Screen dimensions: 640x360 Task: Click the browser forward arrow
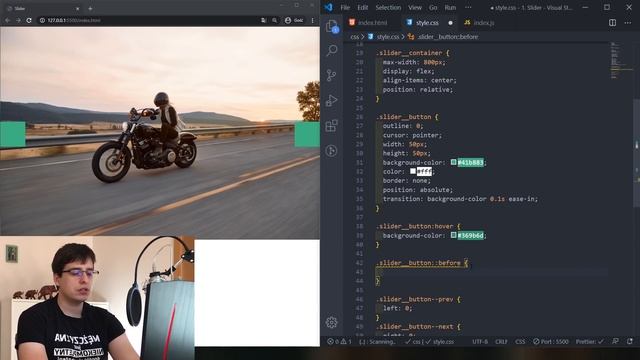pyautogui.click(x=18, y=20)
